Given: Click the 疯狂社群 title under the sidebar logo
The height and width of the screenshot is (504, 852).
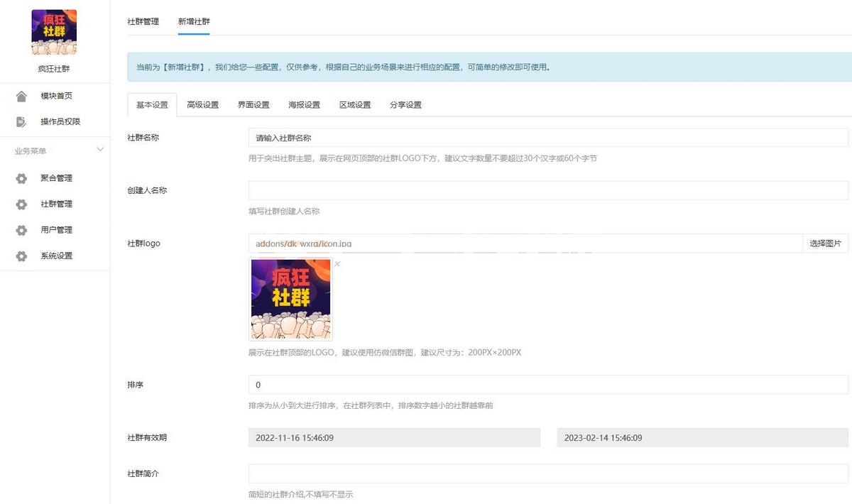Looking at the screenshot, I should [54, 69].
